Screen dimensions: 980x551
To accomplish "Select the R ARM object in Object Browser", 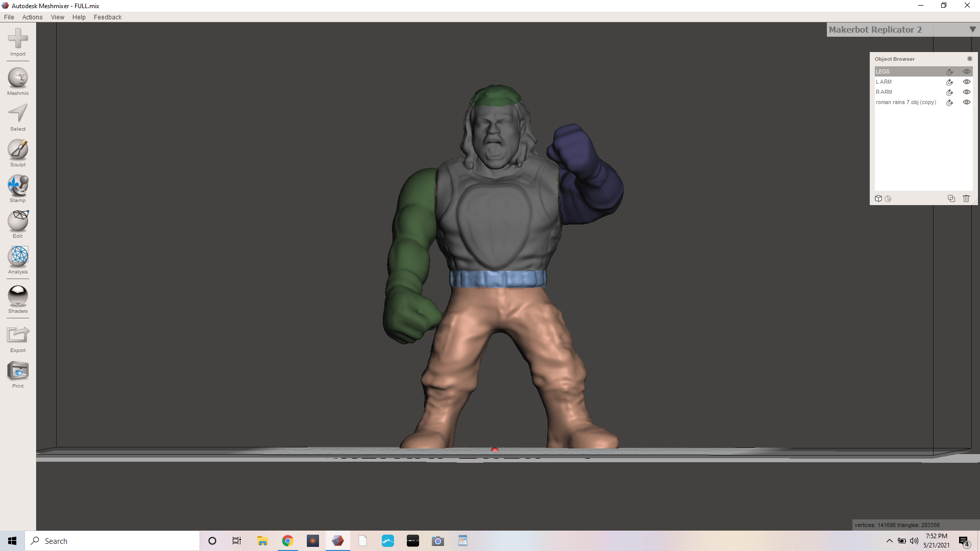I will (x=909, y=92).
